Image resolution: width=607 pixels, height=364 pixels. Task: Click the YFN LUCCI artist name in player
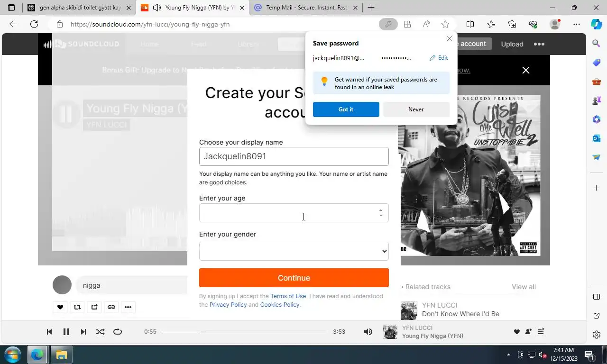pyautogui.click(x=417, y=328)
